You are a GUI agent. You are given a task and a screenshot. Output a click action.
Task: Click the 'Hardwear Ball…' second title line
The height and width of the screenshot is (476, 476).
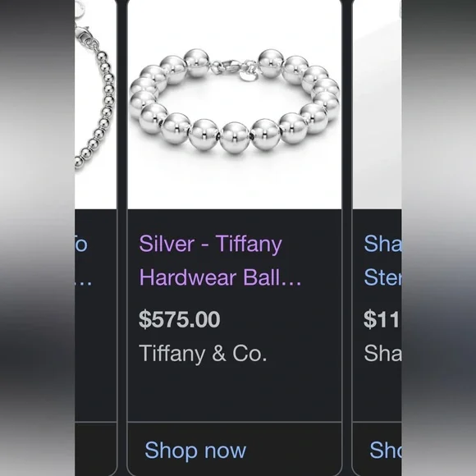point(220,277)
